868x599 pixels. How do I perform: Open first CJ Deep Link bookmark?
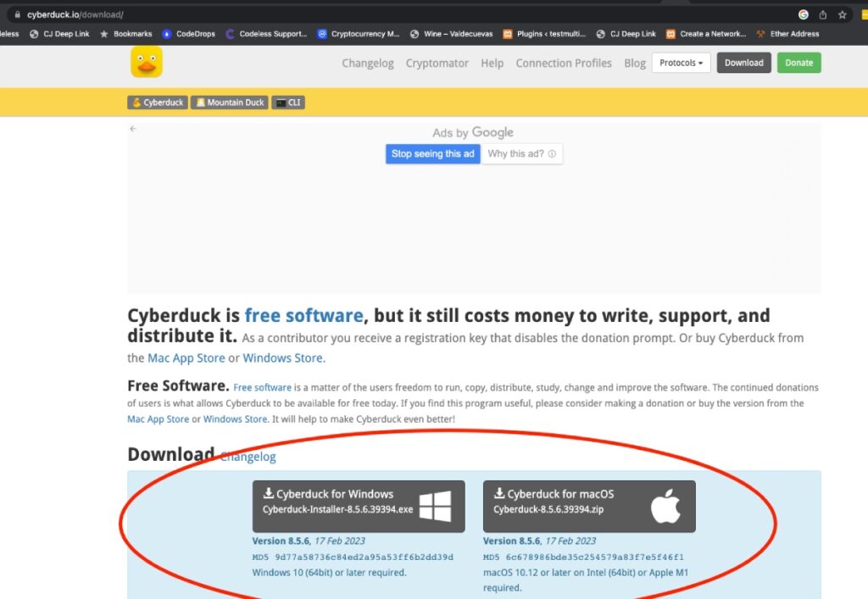pyautogui.click(x=59, y=34)
